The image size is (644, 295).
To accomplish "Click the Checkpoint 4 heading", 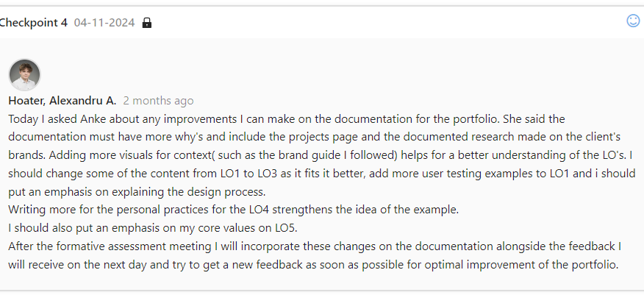I will pyautogui.click(x=33, y=23).
